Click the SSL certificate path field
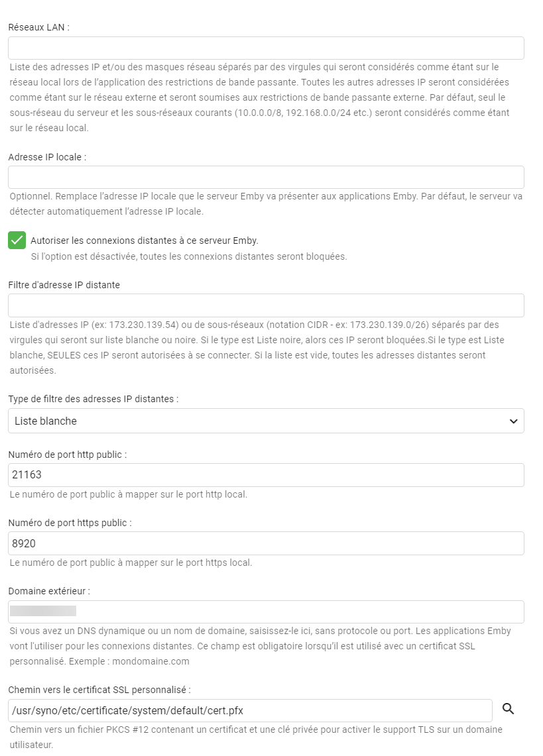This screenshot has width=543, height=756. pos(250,711)
